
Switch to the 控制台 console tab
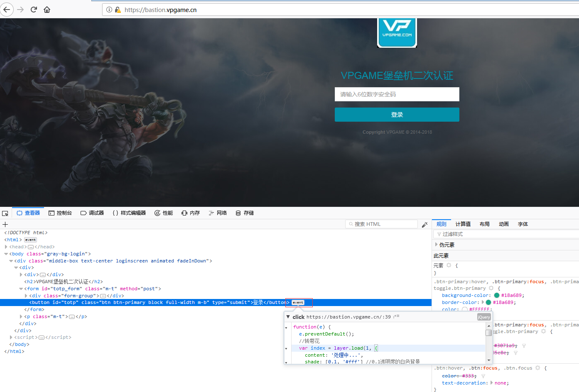point(60,213)
